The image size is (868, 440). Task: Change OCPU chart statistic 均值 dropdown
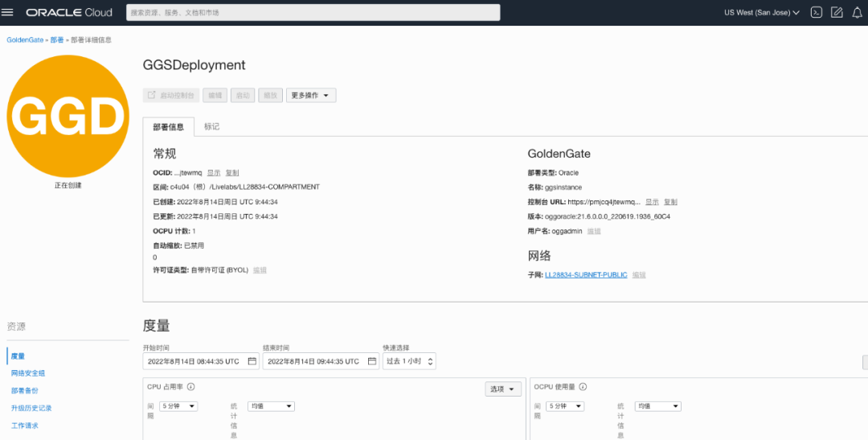657,406
